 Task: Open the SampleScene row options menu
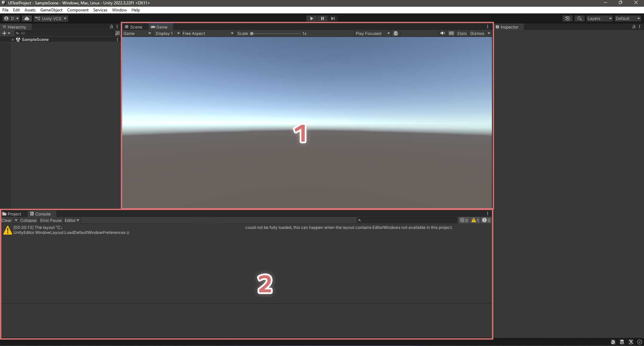tap(117, 40)
